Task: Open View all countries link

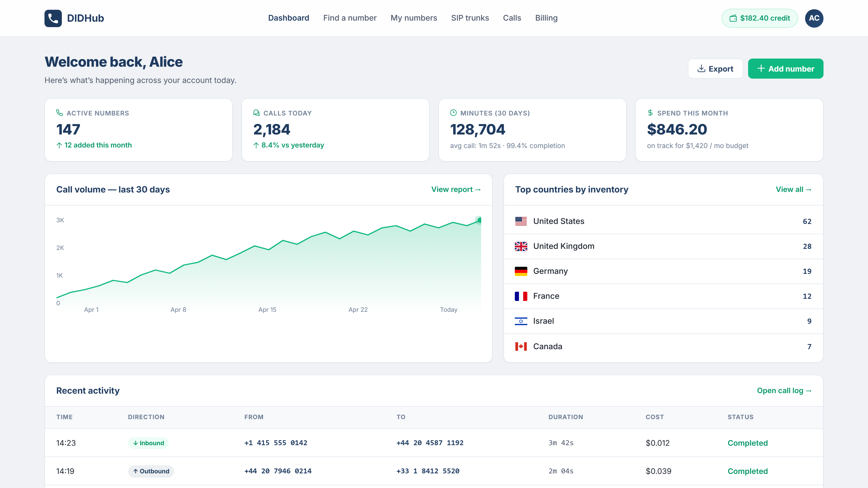Action: (x=793, y=189)
